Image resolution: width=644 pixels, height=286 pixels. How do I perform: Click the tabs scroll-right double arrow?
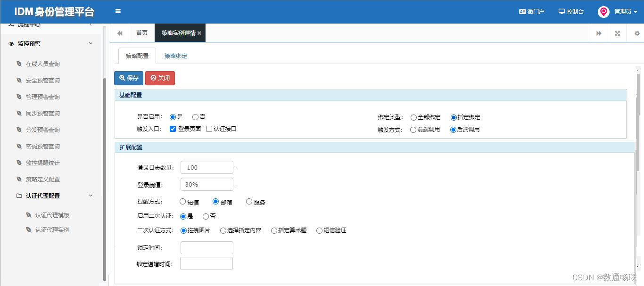(599, 33)
